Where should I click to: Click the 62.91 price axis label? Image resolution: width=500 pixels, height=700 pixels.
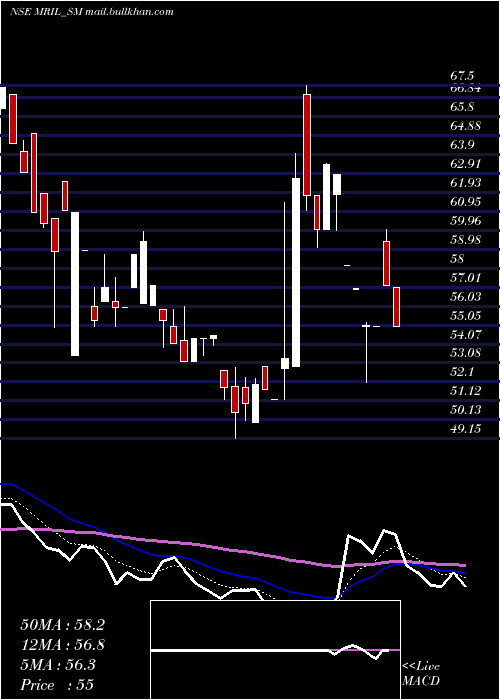click(x=466, y=164)
